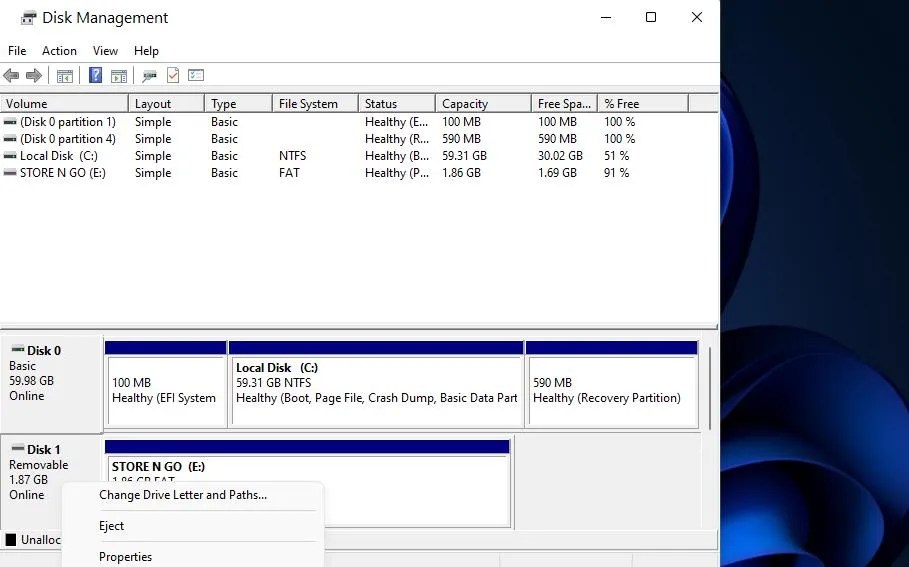Sort by the Free Space column header

click(565, 104)
